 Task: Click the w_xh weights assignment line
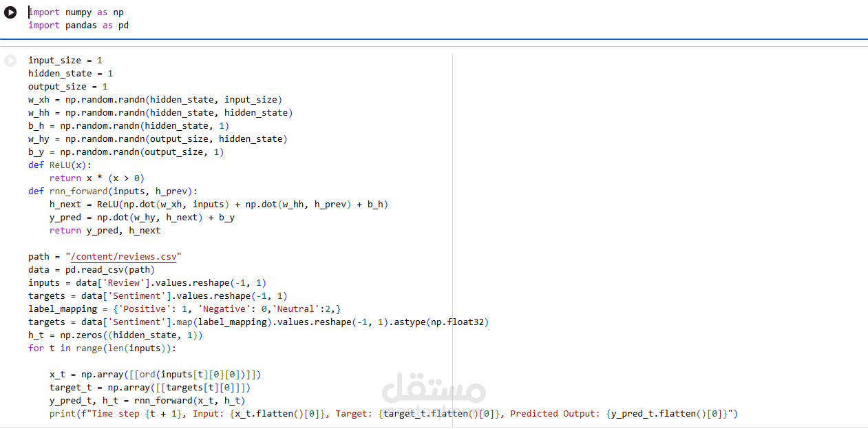pos(156,100)
